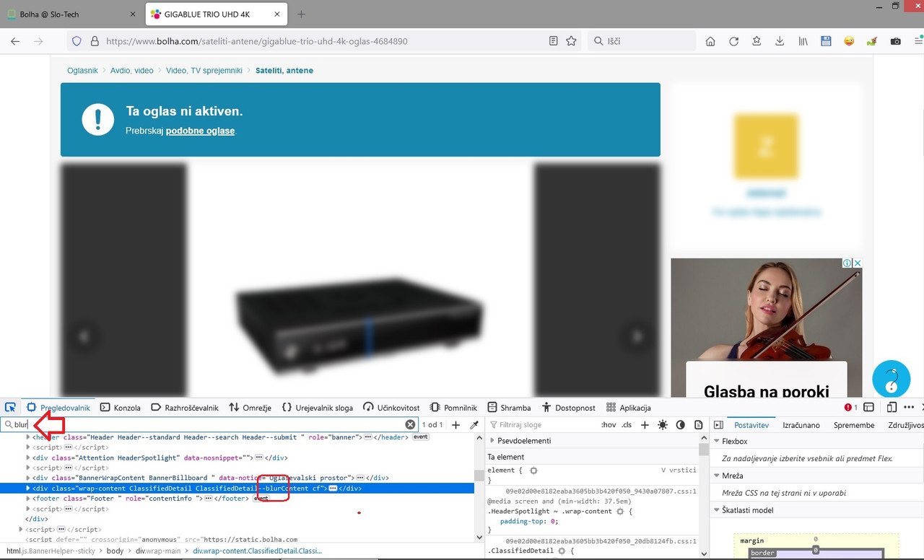Open the library sidebar icon
The height and width of the screenshot is (560, 924).
click(803, 41)
